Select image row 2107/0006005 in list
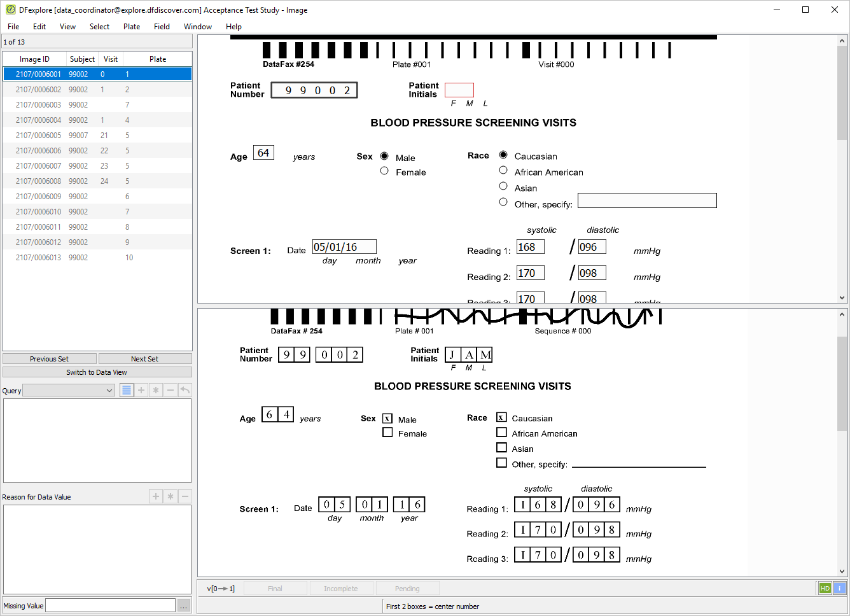850x616 pixels. (97, 136)
